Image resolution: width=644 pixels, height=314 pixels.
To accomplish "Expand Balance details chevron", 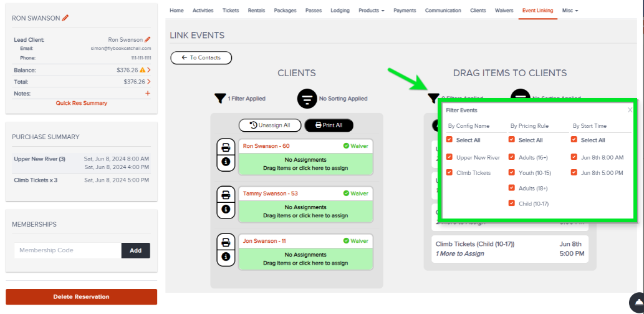I will [x=148, y=70].
